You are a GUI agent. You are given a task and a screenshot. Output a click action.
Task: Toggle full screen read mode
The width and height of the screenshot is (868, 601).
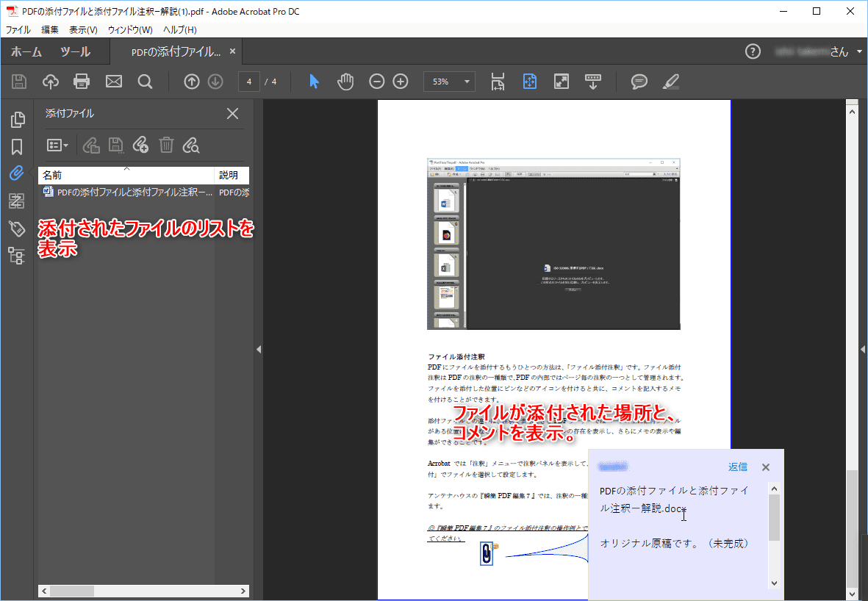(x=562, y=82)
